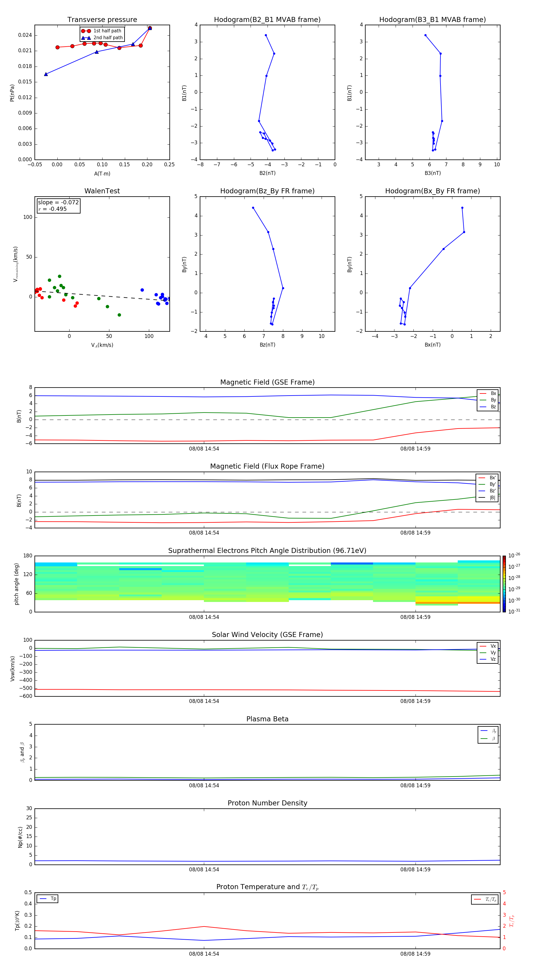Click the 'r = -0.495' annotation

point(53,209)
